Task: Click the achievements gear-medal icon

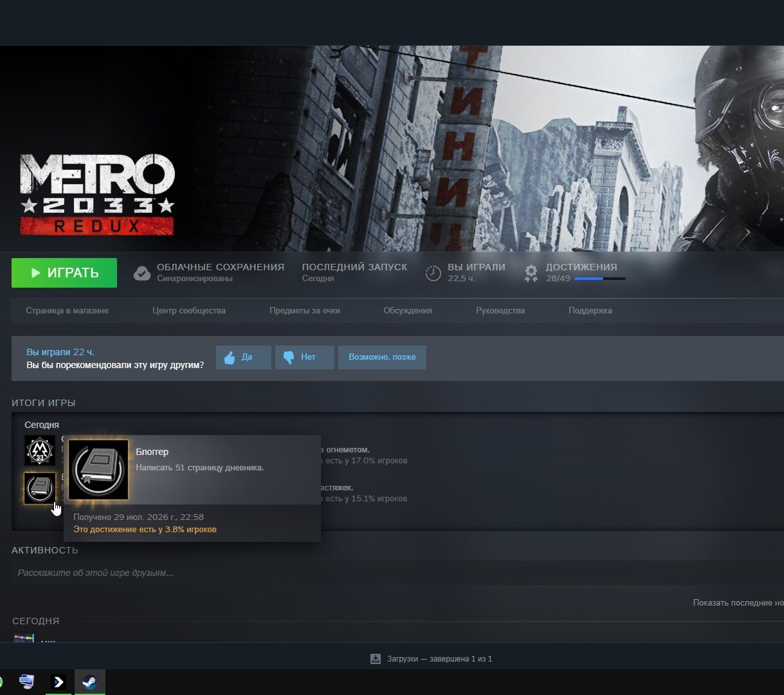Action: click(x=531, y=273)
